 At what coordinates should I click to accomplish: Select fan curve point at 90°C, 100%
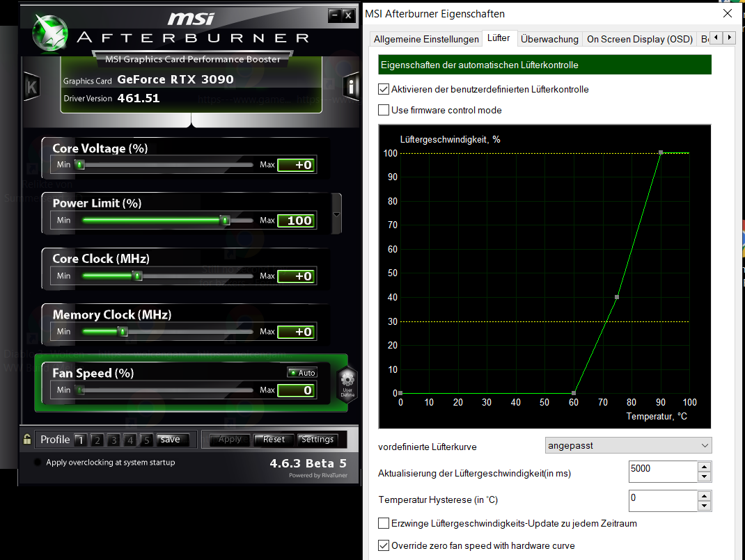[661, 152]
